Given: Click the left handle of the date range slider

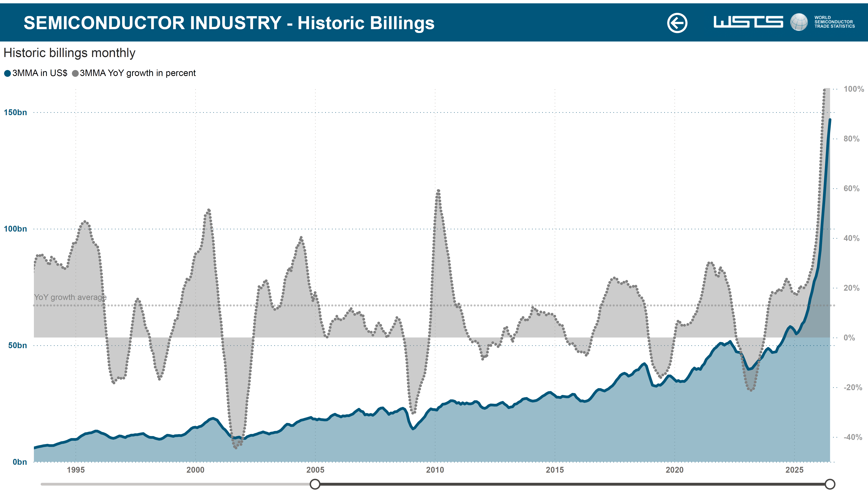Looking at the screenshot, I should [315, 484].
